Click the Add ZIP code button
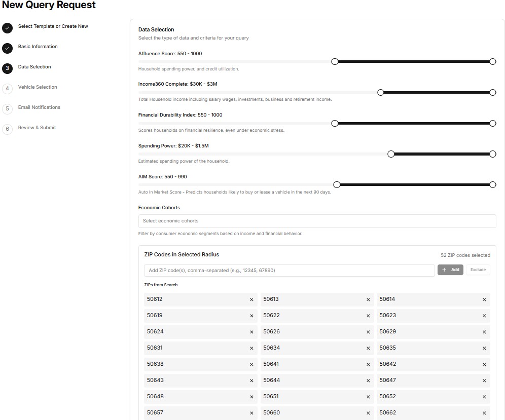505x420 pixels. [x=450, y=270]
